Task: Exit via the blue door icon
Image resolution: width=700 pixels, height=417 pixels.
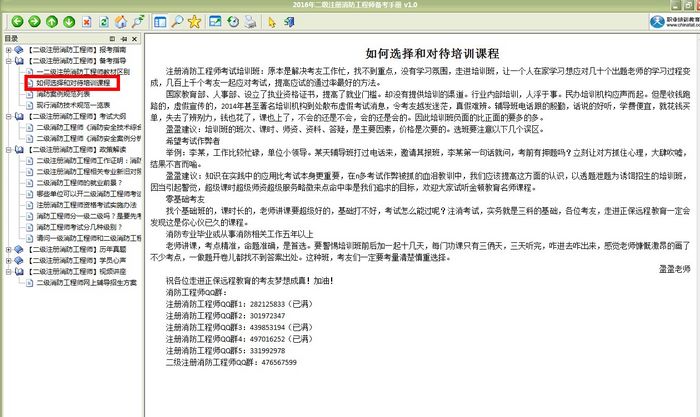Action: pyautogui.click(x=289, y=21)
